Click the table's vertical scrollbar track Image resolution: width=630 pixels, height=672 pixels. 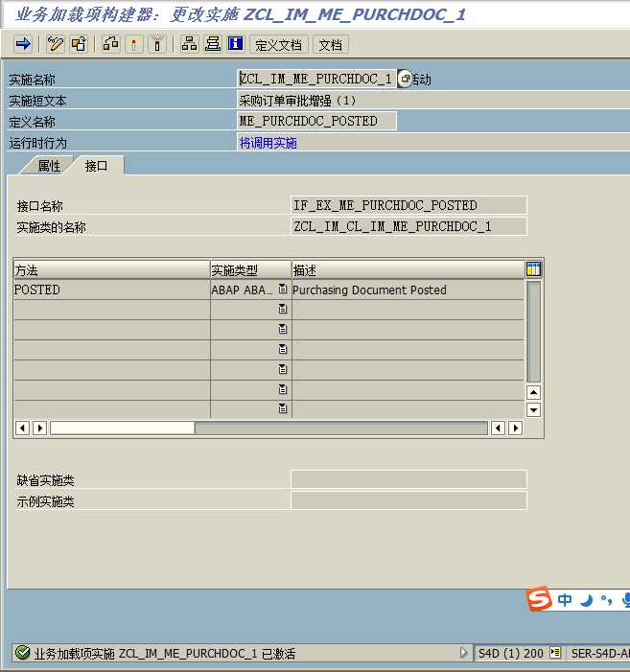click(x=533, y=332)
